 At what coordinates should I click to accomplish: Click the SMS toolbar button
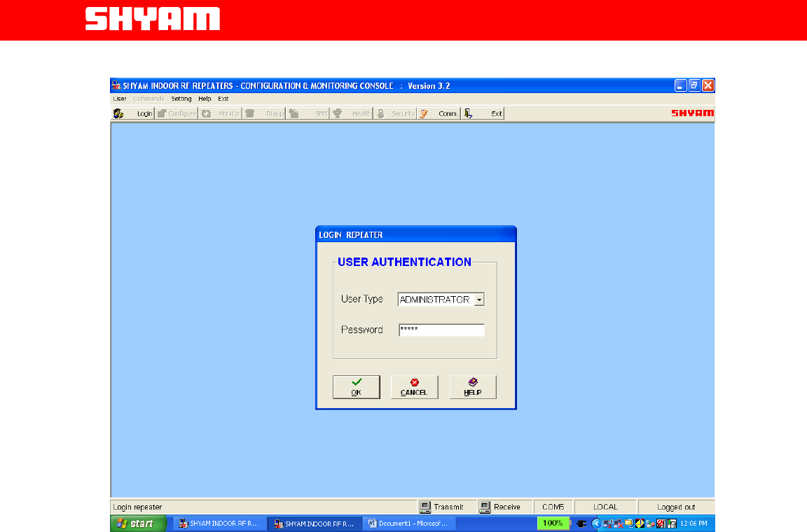(308, 113)
